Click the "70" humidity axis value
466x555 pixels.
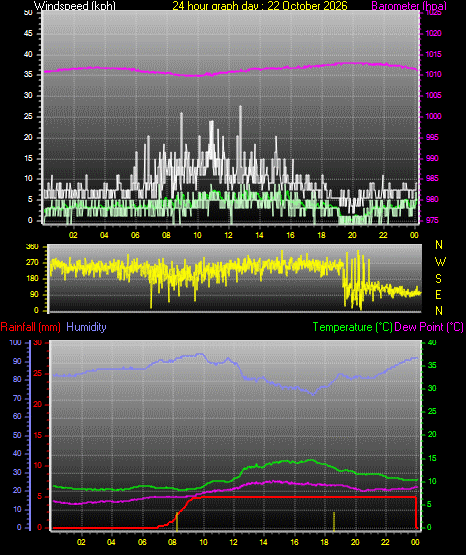17,399
